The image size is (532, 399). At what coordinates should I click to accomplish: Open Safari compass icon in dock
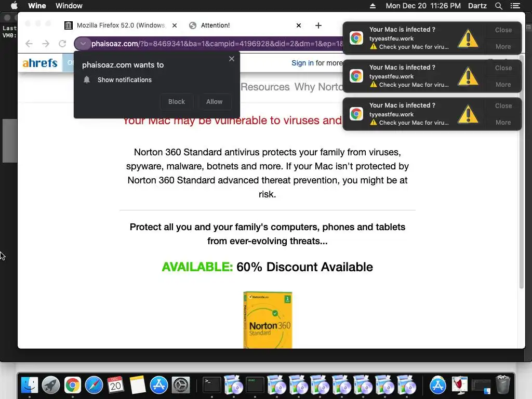click(94, 385)
